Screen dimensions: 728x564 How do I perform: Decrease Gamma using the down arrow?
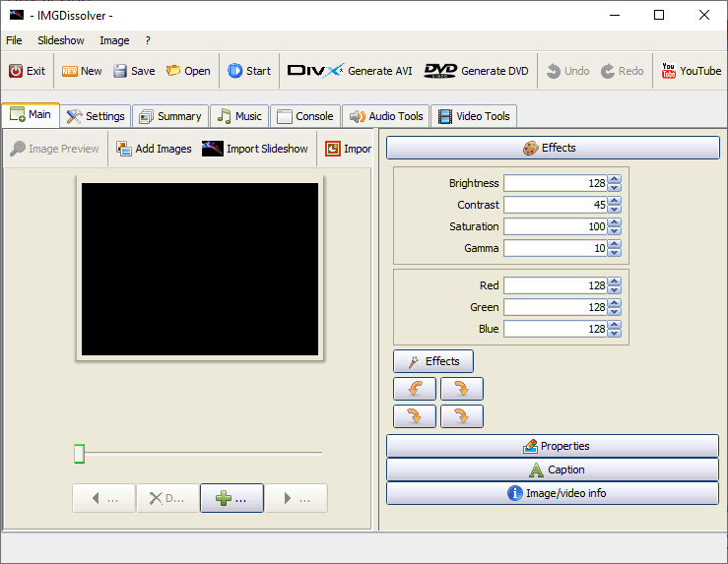[615, 253]
